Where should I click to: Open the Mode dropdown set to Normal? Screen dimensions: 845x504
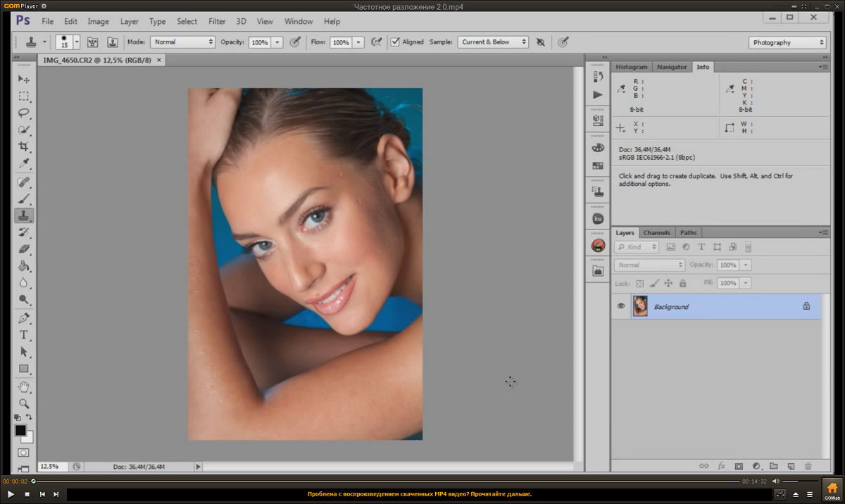coord(182,42)
